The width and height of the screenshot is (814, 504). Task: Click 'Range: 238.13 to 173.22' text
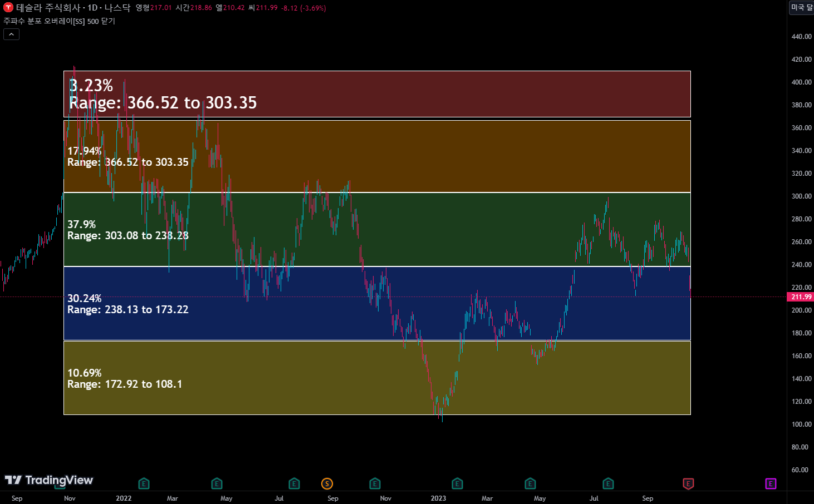128,309
